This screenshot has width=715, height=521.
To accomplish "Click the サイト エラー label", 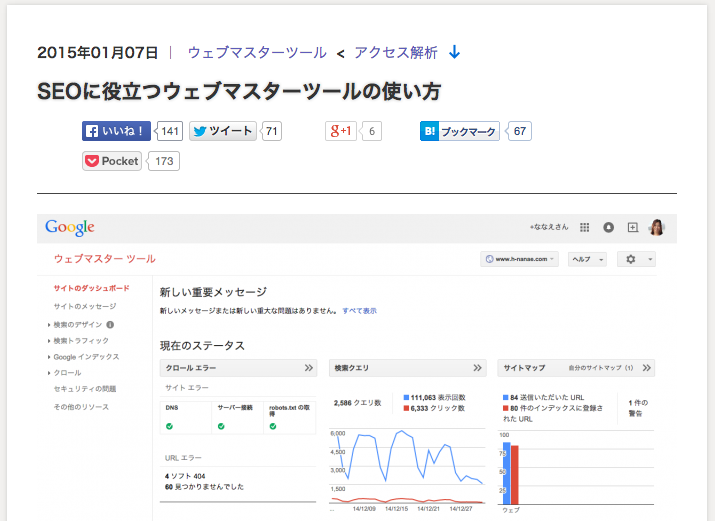I will point(187,388).
